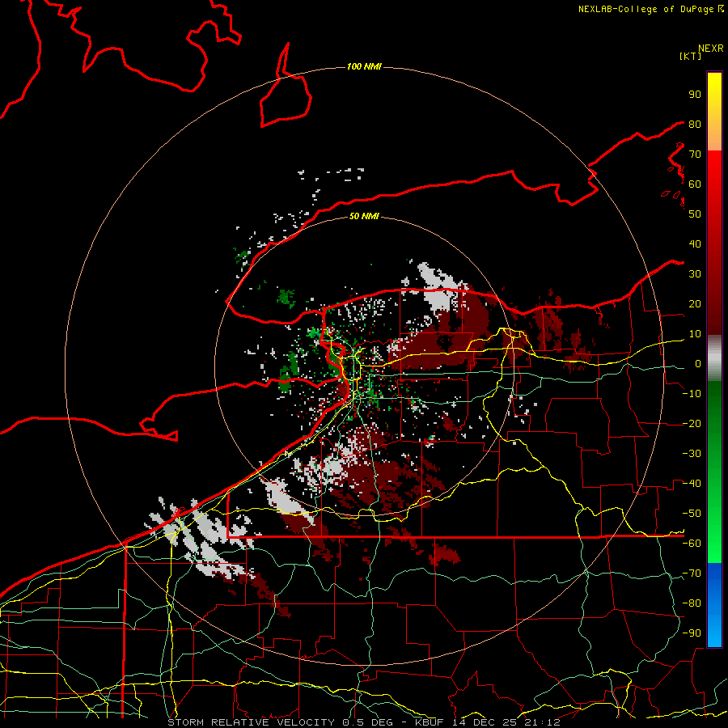Click the -60 value on velocity scale
The width and height of the screenshot is (728, 728).
(692, 544)
